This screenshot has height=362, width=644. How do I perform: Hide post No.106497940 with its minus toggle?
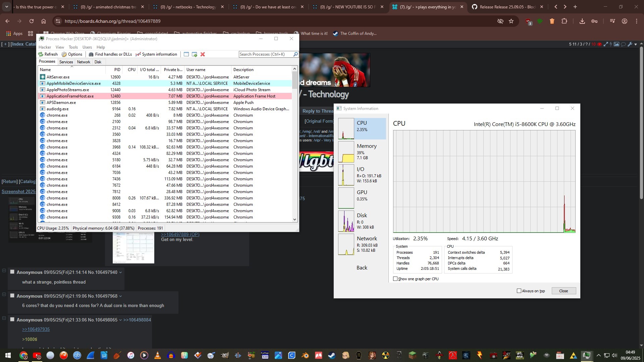click(4, 270)
